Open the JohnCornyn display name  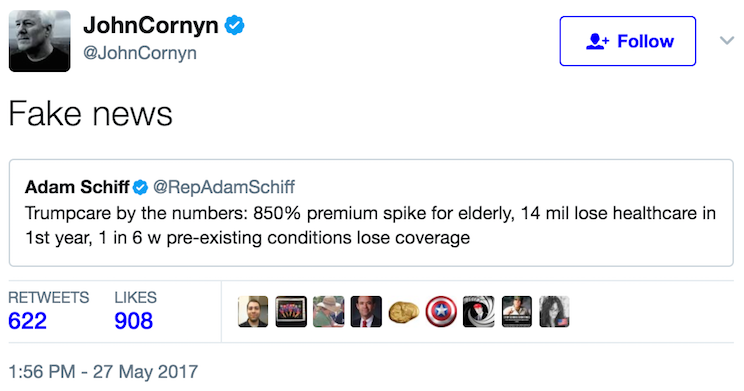coord(150,25)
